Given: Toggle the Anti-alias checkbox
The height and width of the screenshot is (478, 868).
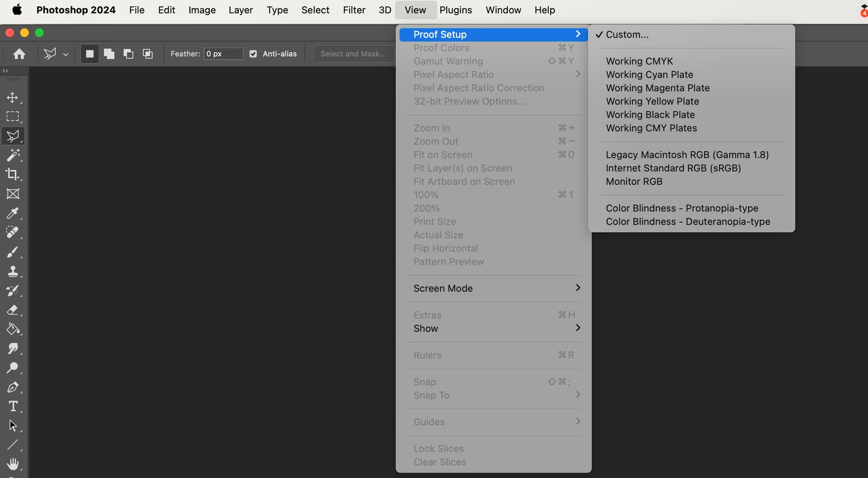Looking at the screenshot, I should tap(253, 54).
